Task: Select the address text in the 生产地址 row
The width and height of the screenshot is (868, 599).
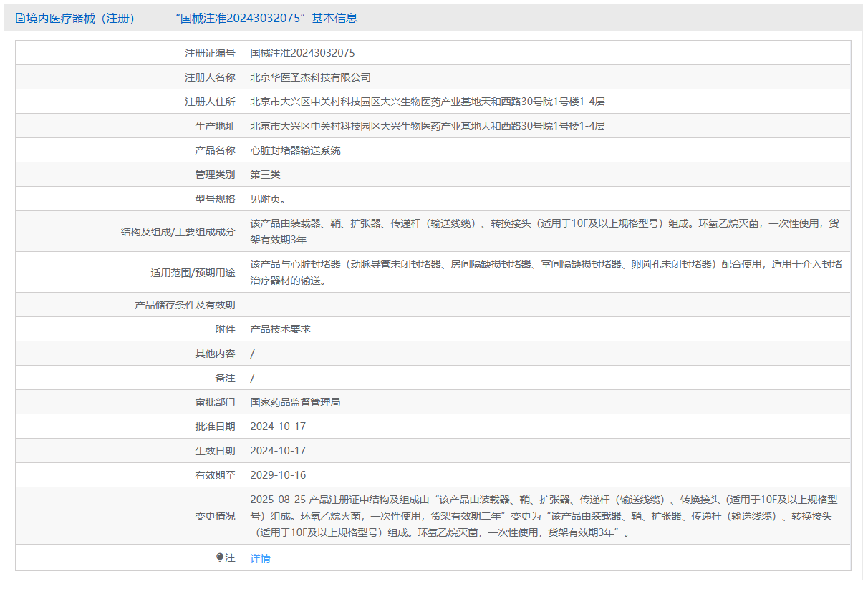Action: [x=428, y=126]
